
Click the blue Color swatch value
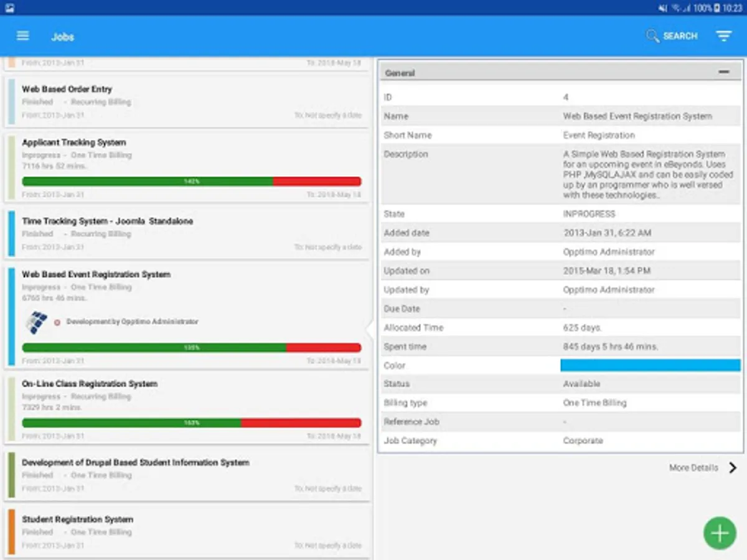(651, 365)
